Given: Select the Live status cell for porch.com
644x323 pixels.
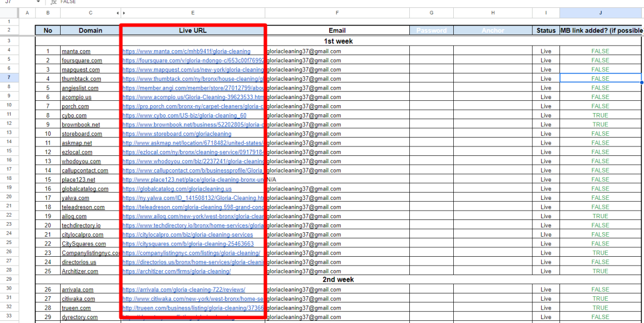Looking at the screenshot, I should point(546,106).
